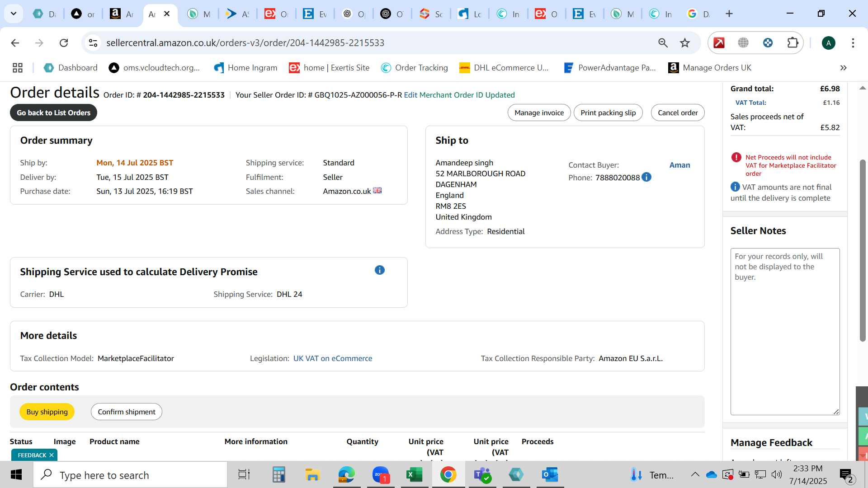Click Buy shipping button

pos(47,412)
